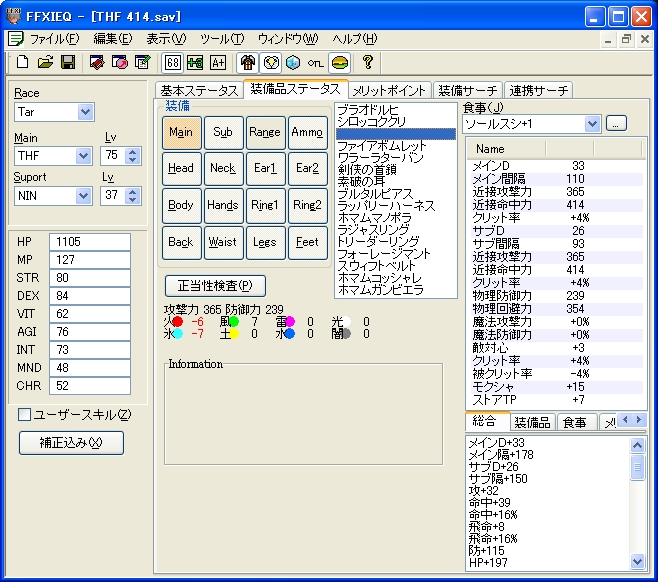Click the blue ice crystal toolbar icon
The image size is (658, 582).
tap(293, 63)
